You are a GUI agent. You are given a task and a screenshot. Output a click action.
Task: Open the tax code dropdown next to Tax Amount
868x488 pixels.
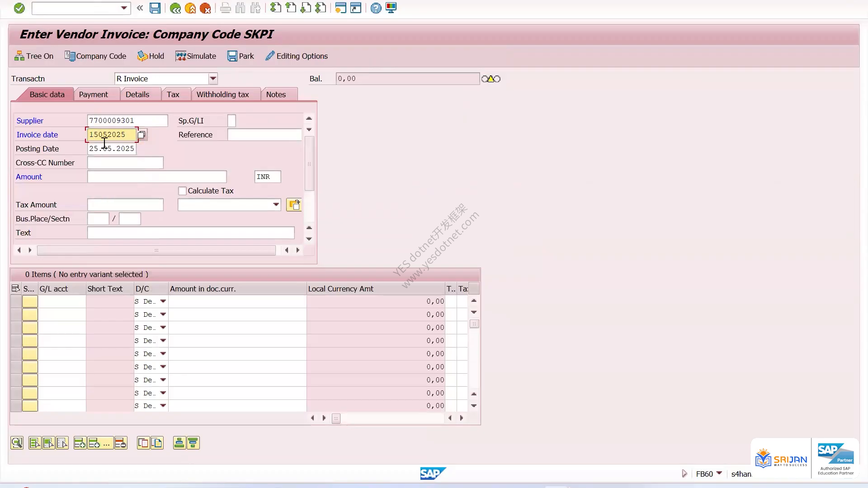[276, 205]
